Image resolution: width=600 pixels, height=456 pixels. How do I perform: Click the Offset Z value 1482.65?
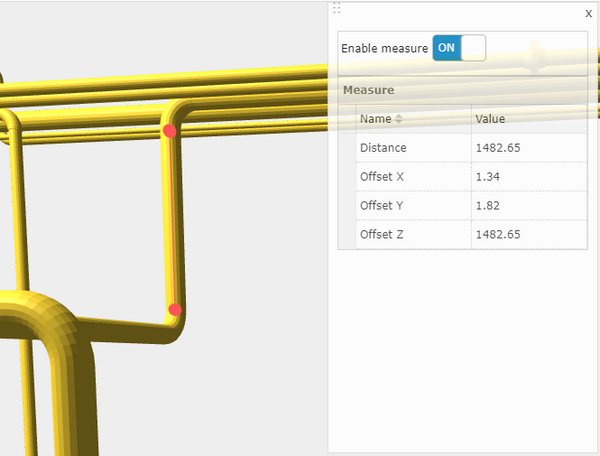(498, 235)
